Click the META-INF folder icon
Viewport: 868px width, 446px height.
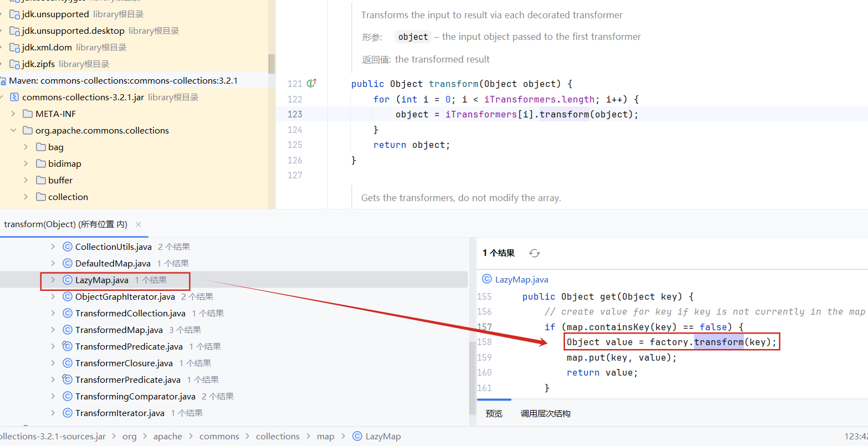28,114
